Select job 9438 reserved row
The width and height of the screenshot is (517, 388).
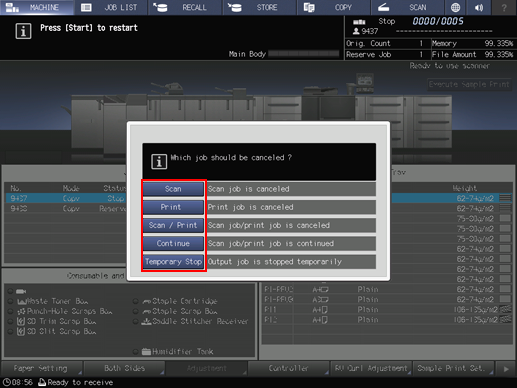(x=66, y=209)
